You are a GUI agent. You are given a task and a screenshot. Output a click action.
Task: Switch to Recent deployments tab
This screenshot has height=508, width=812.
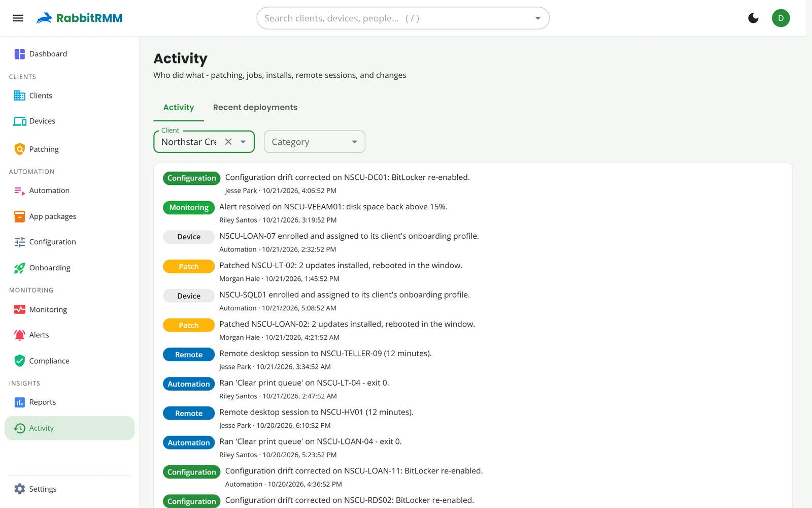[x=255, y=107]
